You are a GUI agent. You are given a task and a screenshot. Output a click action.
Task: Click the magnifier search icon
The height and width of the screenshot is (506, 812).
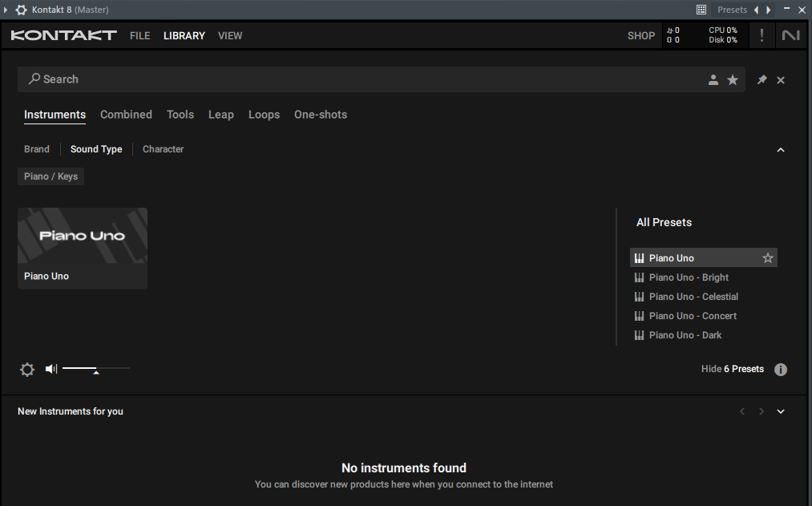pos(34,79)
